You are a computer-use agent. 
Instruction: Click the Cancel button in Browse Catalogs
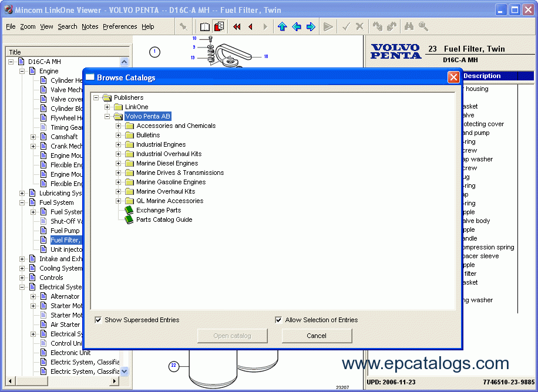point(317,336)
